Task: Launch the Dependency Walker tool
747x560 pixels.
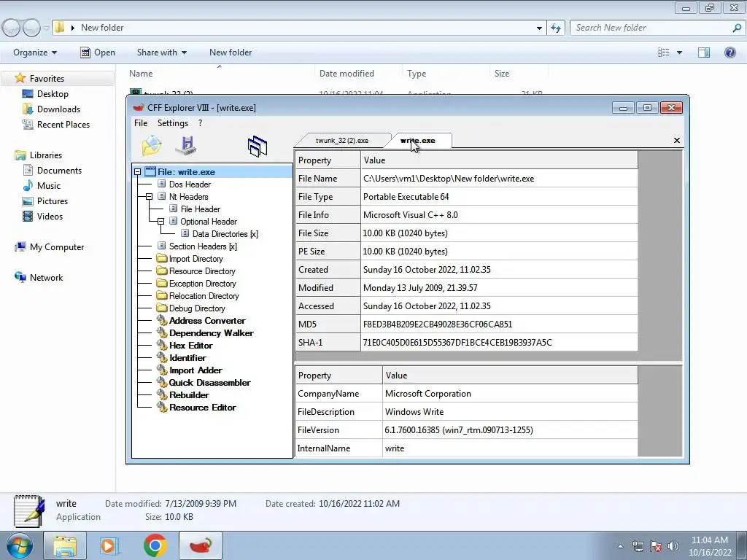Action: pos(211,332)
